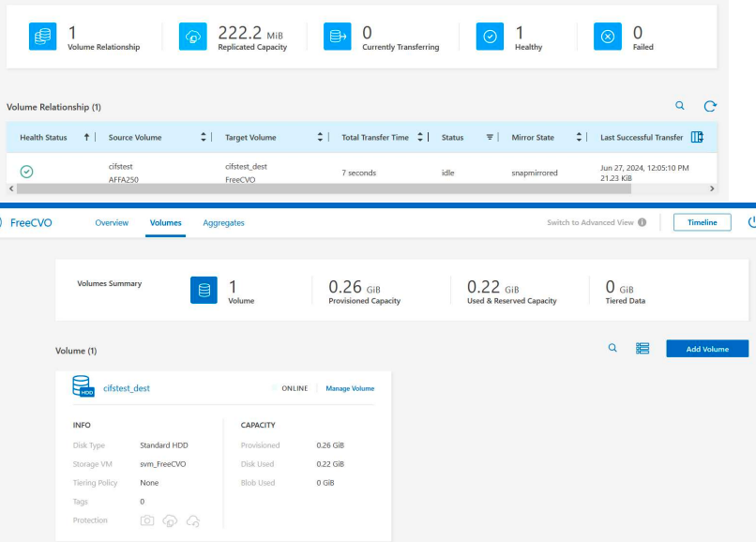Image resolution: width=756 pixels, height=542 pixels.
Task: Click the 7 seconds transfer time cell
Action: coord(358,173)
